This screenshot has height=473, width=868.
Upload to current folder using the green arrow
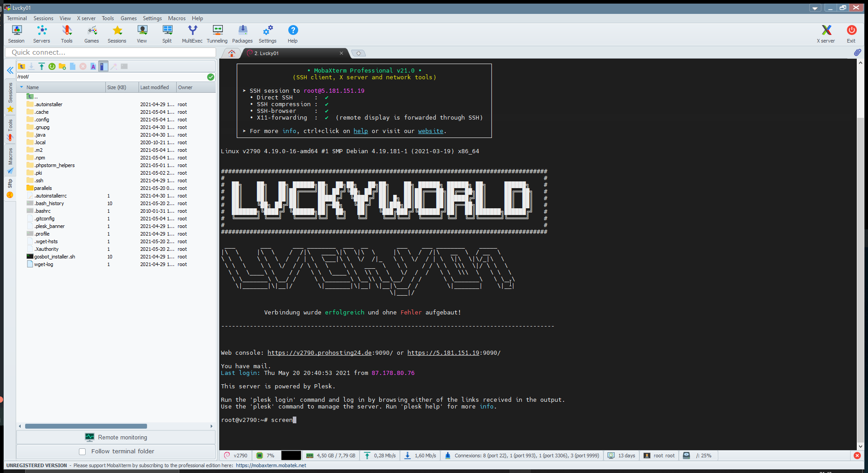pos(42,66)
